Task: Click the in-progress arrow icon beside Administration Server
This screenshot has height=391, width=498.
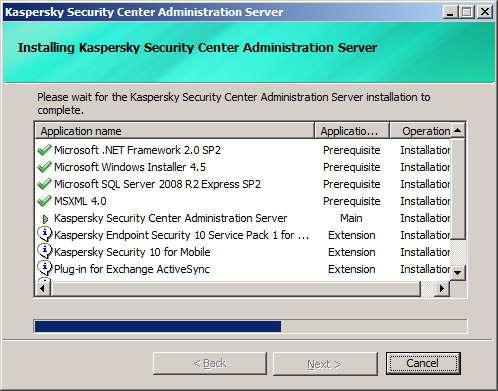Action: click(46, 219)
